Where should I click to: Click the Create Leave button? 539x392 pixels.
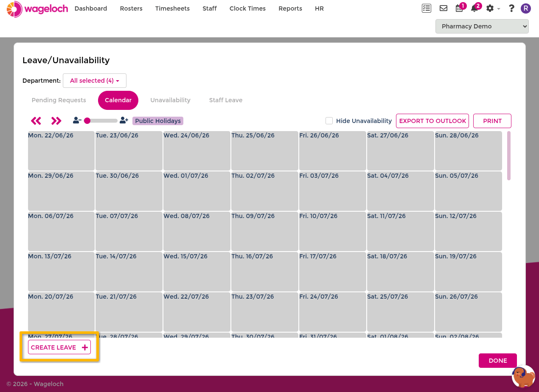pyautogui.click(x=59, y=347)
